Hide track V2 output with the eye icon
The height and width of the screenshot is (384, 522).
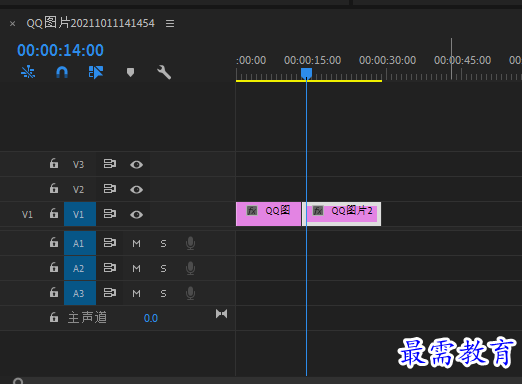(x=136, y=190)
